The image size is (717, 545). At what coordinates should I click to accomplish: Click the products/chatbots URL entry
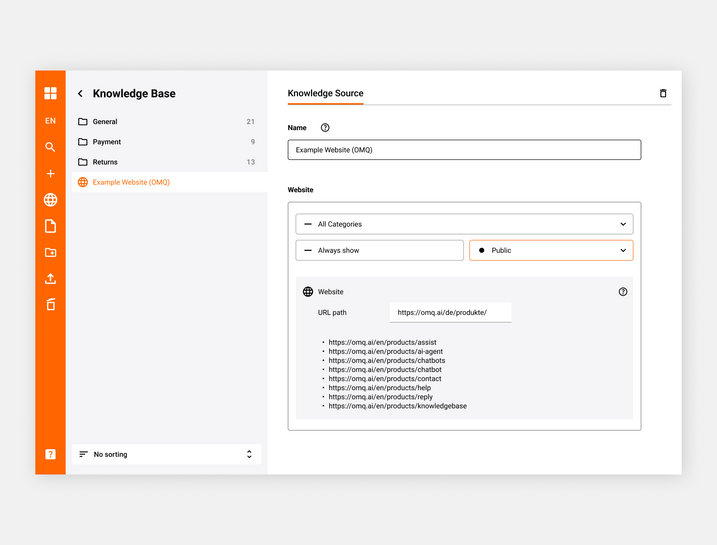[x=387, y=360]
